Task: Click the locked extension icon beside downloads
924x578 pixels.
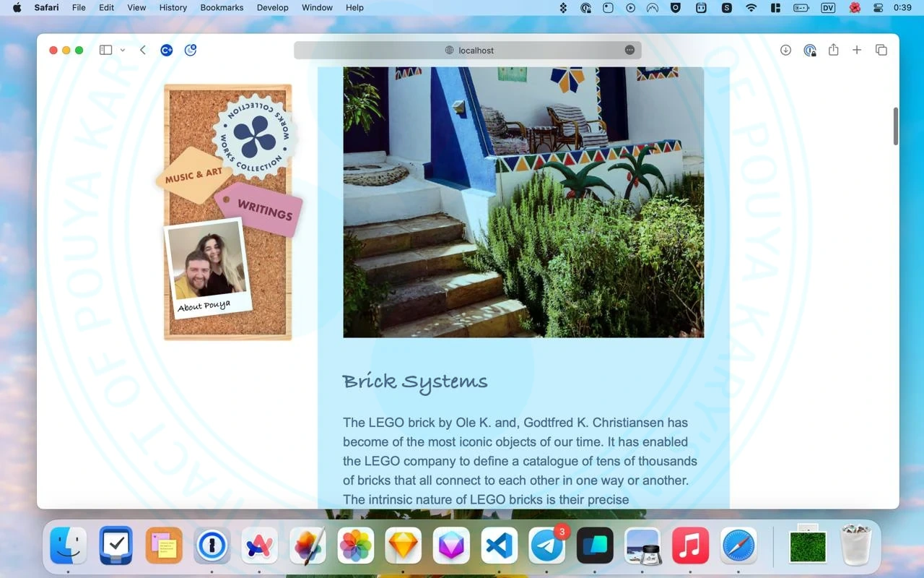Action: [810, 50]
